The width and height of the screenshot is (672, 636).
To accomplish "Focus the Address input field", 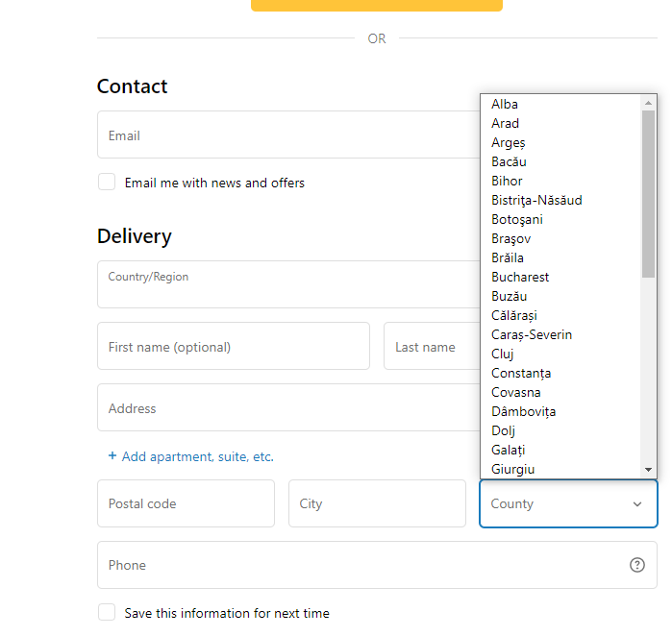I will tap(288, 407).
